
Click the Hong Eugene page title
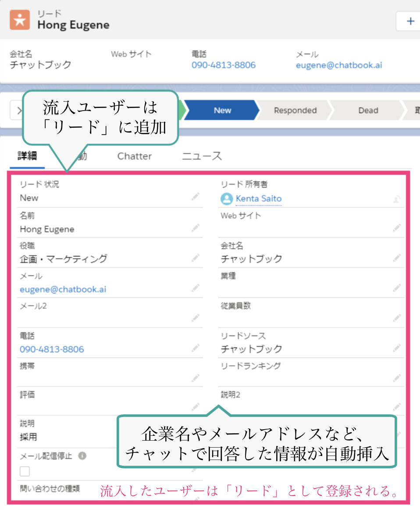pyautogui.click(x=73, y=25)
